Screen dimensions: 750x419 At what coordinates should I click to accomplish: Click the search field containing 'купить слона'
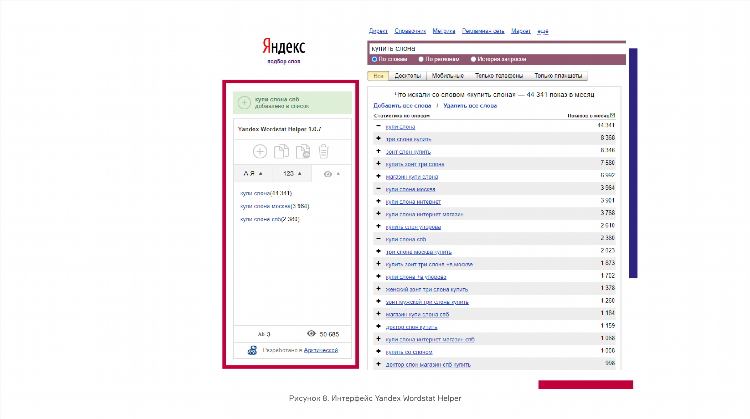(496, 48)
